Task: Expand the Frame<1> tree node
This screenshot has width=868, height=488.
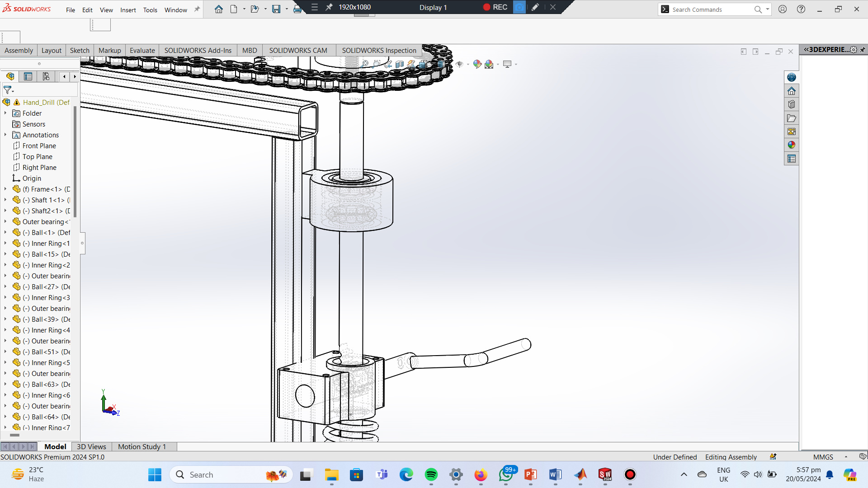Action: [5, 189]
